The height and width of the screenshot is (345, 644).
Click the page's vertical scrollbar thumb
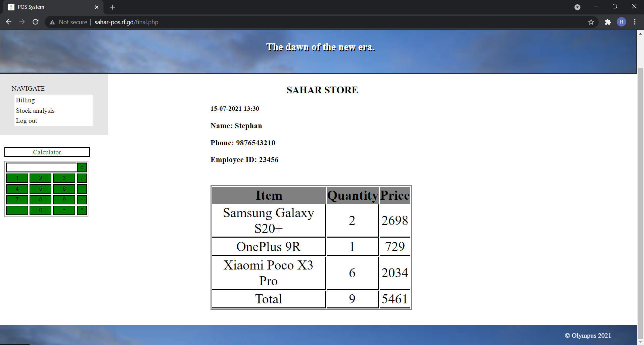point(640,203)
